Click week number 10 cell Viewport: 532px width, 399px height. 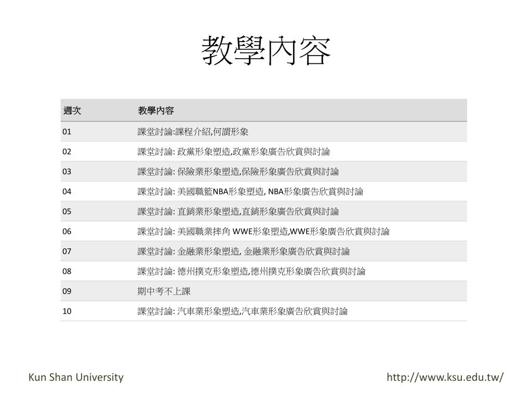click(67, 311)
